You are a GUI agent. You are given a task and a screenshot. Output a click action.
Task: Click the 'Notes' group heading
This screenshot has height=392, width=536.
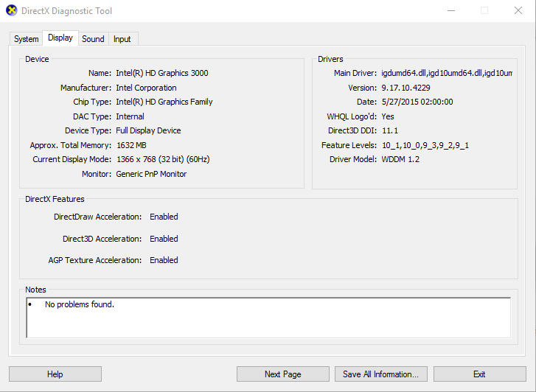pos(35,290)
